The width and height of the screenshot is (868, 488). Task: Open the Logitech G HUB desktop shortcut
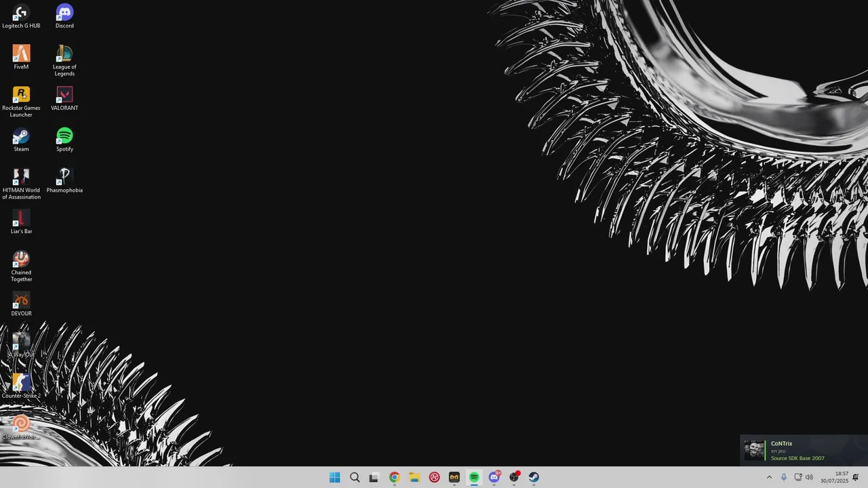(21, 17)
